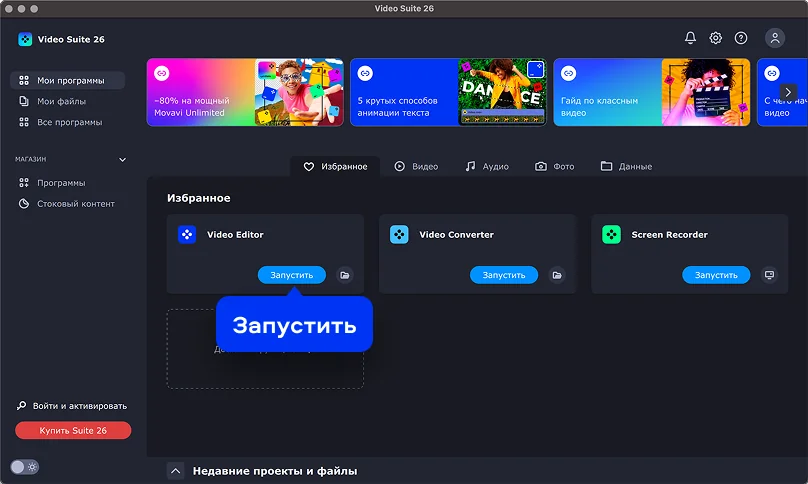Launch Video Editor with Запустить
808x484 pixels.
pos(292,275)
